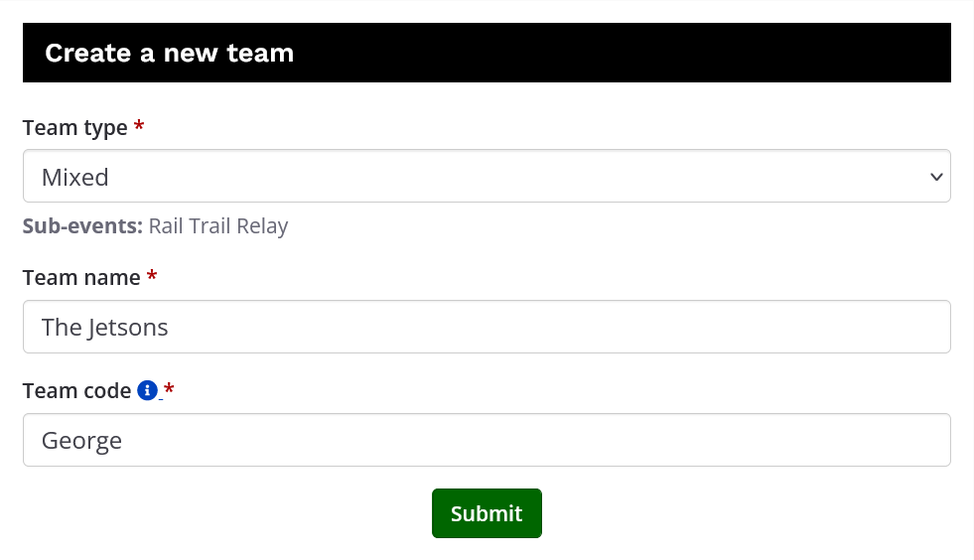The image size is (974, 560).
Task: Focus the Team name input field
Action: point(487,327)
